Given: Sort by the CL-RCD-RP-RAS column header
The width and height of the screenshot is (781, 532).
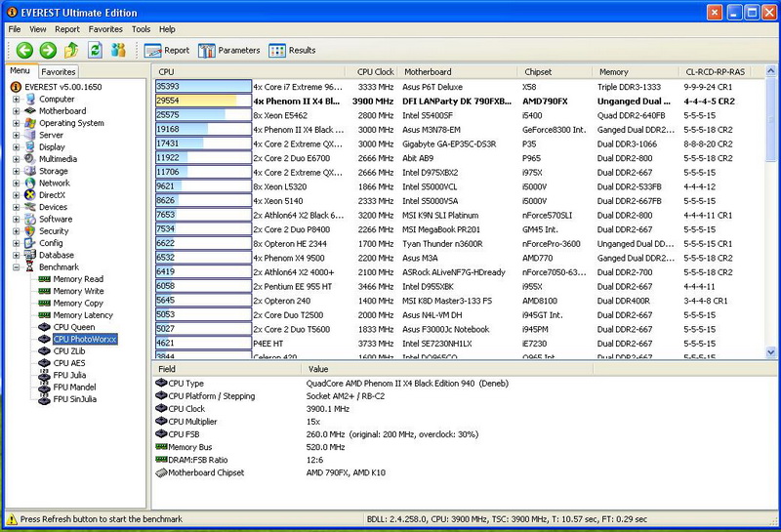Looking at the screenshot, I should click(x=715, y=71).
